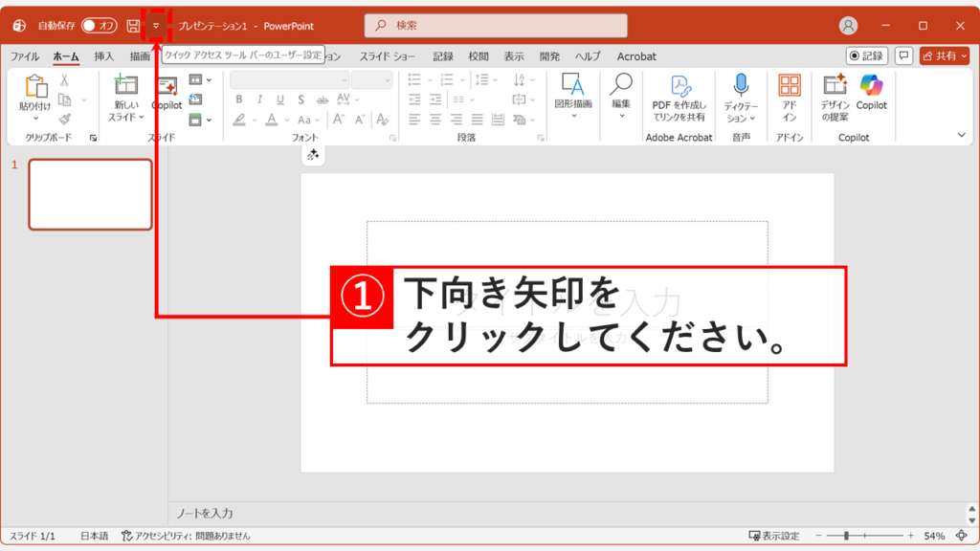Toggle italic formatting

tap(259, 99)
